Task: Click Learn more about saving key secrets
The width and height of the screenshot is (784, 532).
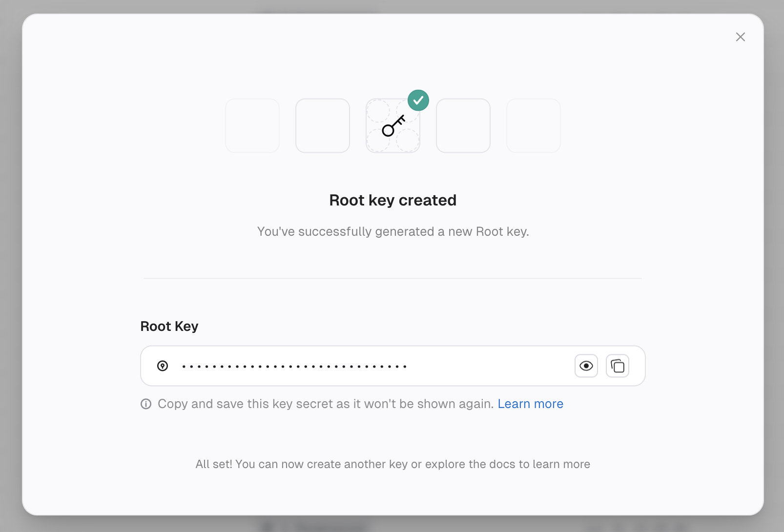Action: tap(530, 404)
